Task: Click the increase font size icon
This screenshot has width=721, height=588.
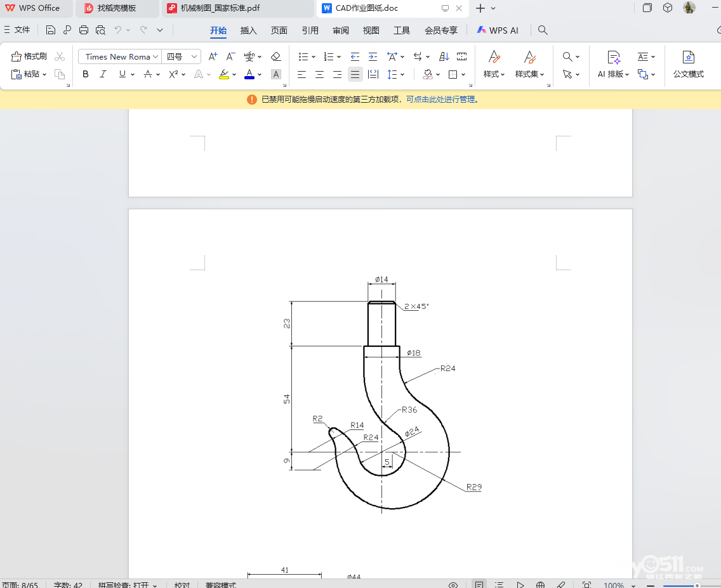Action: tap(213, 56)
